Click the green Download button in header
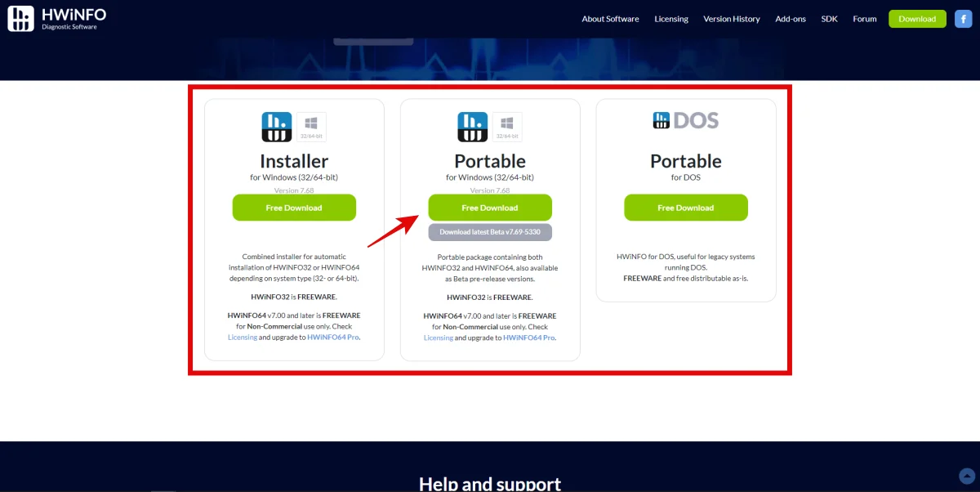This screenshot has height=492, width=980. click(x=917, y=19)
